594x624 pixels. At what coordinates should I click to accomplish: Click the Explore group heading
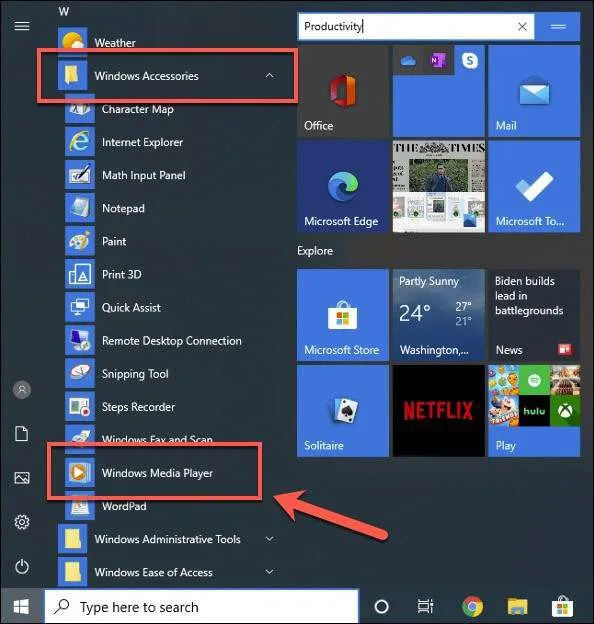(315, 251)
